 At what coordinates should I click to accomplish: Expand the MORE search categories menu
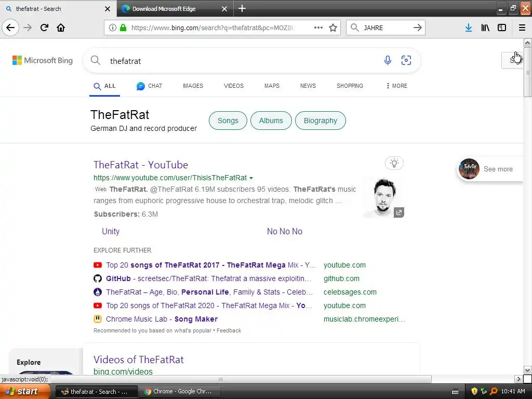pyautogui.click(x=396, y=86)
